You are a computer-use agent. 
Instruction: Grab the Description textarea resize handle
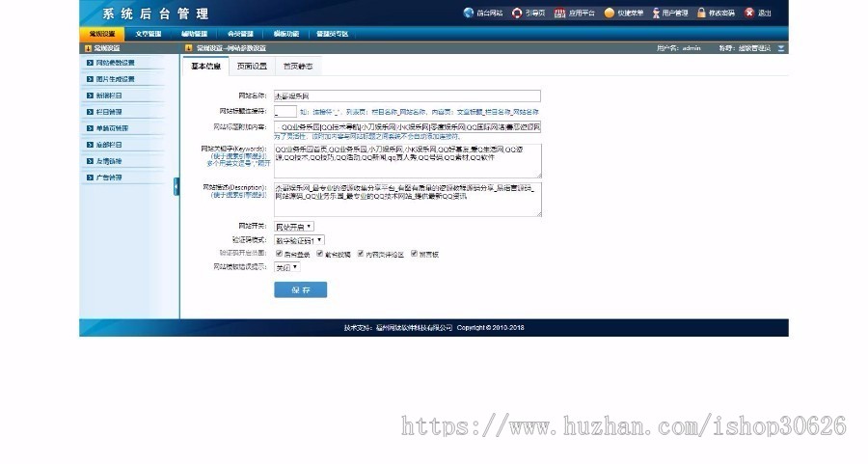point(539,214)
